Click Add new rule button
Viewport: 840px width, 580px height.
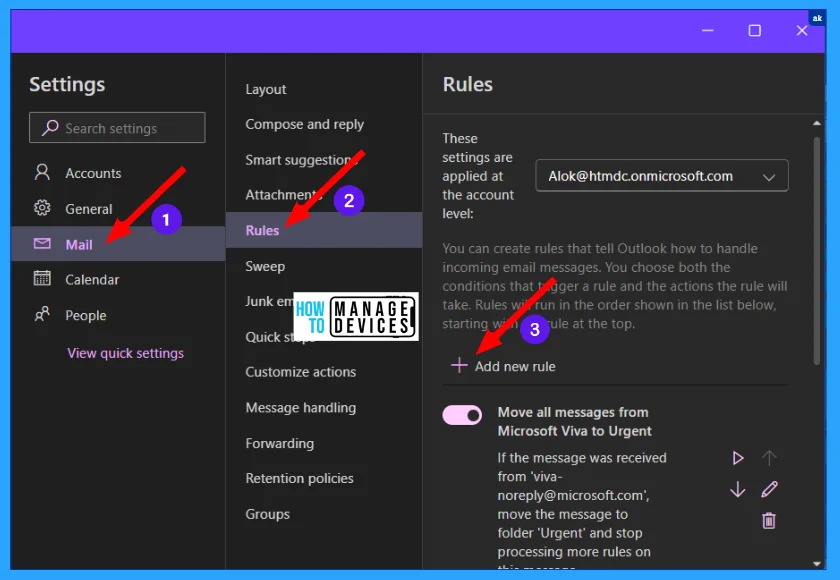[x=503, y=366]
